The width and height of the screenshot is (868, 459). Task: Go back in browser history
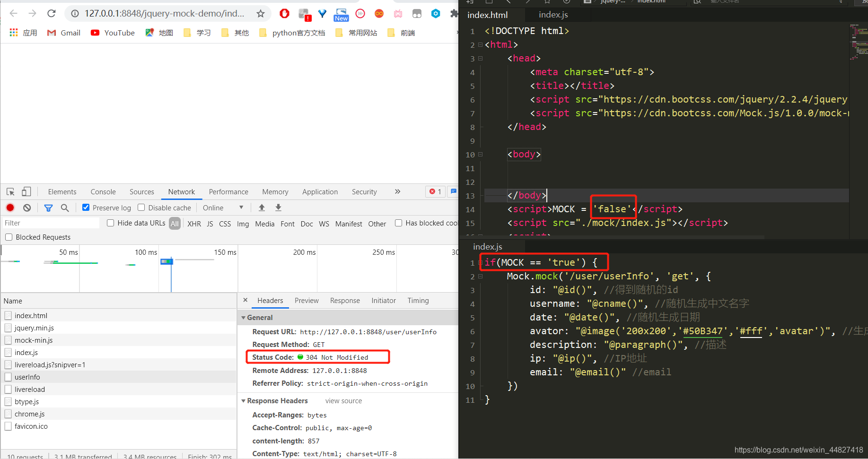coord(14,14)
